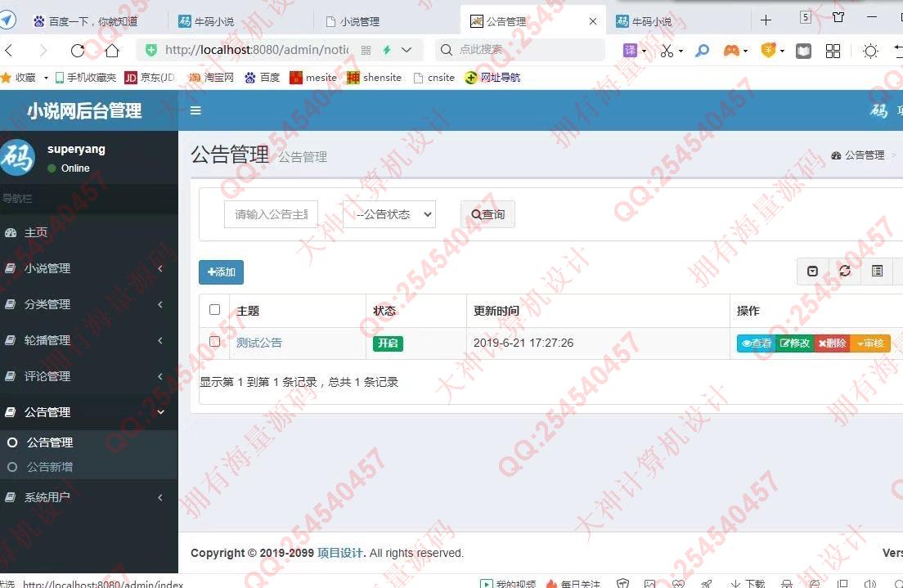This screenshot has width=903, height=588.
Task: Open the orange game controller icon
Action: pos(731,51)
